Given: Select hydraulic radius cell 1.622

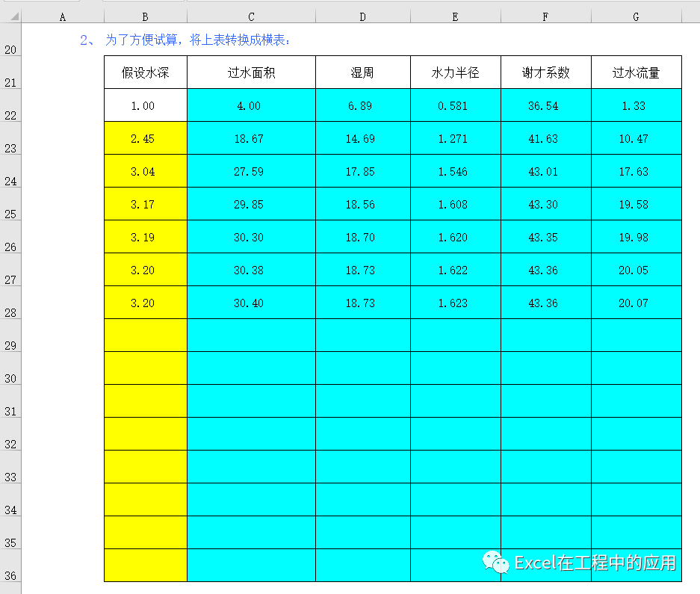Looking at the screenshot, I should pyautogui.click(x=456, y=270).
